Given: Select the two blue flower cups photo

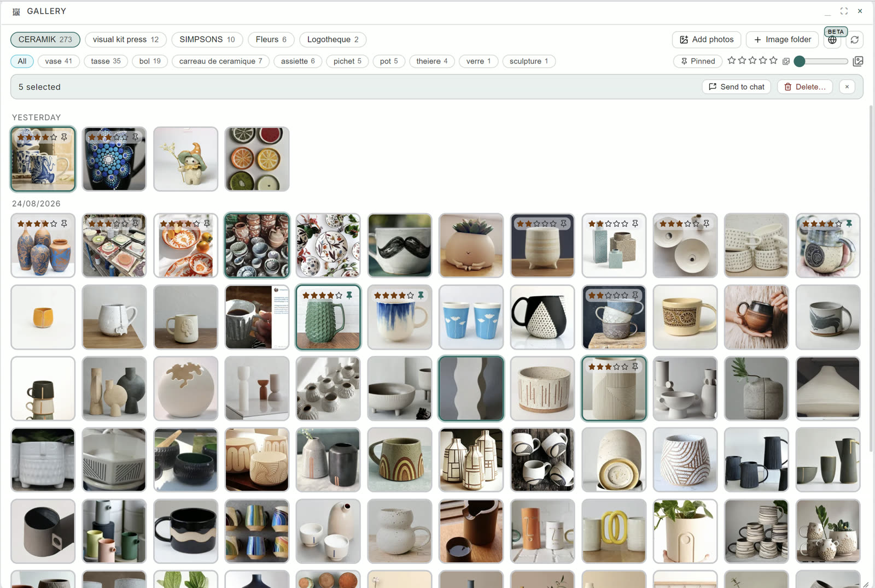Looking at the screenshot, I should [x=471, y=317].
